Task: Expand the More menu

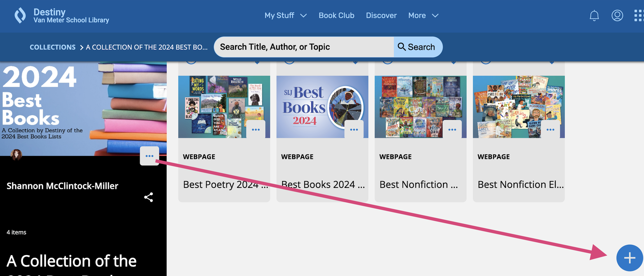Action: point(423,16)
